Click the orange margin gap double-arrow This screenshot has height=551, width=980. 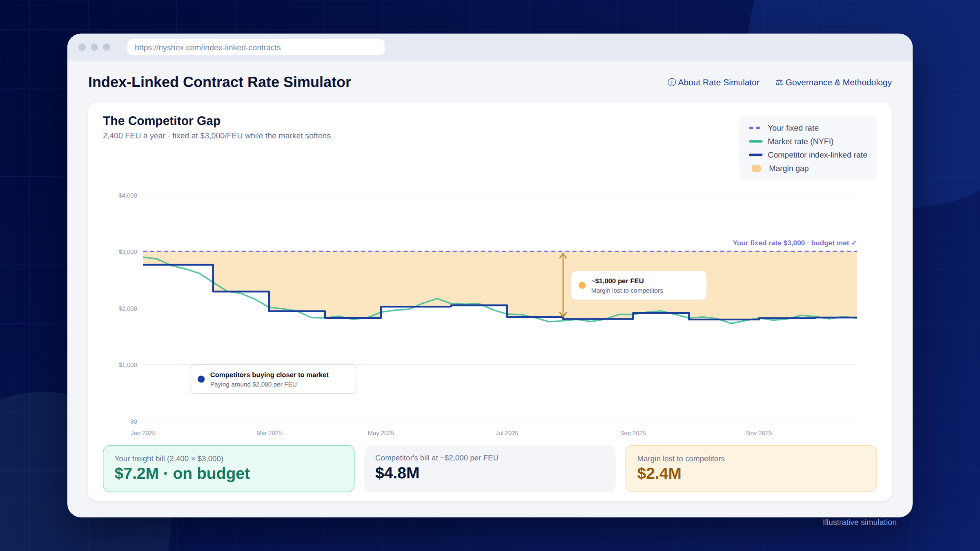[563, 285]
